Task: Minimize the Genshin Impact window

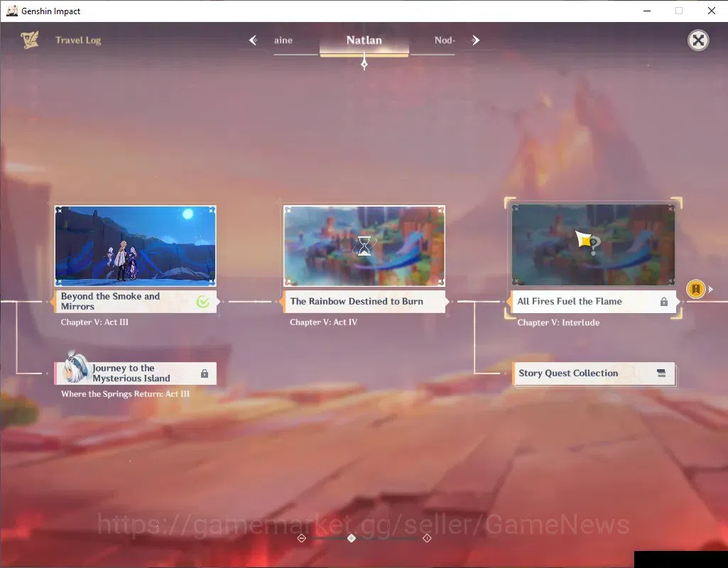Action: point(647,11)
